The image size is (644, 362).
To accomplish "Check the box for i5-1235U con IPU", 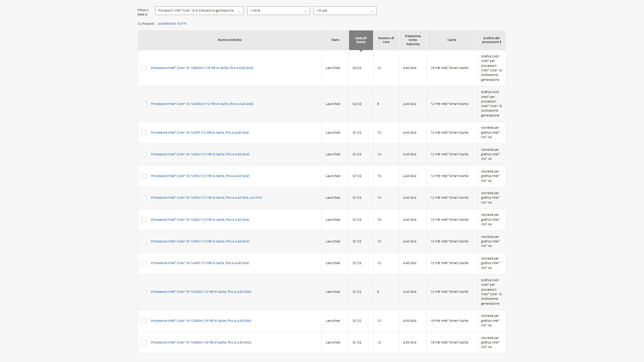I will pyautogui.click(x=144, y=198).
